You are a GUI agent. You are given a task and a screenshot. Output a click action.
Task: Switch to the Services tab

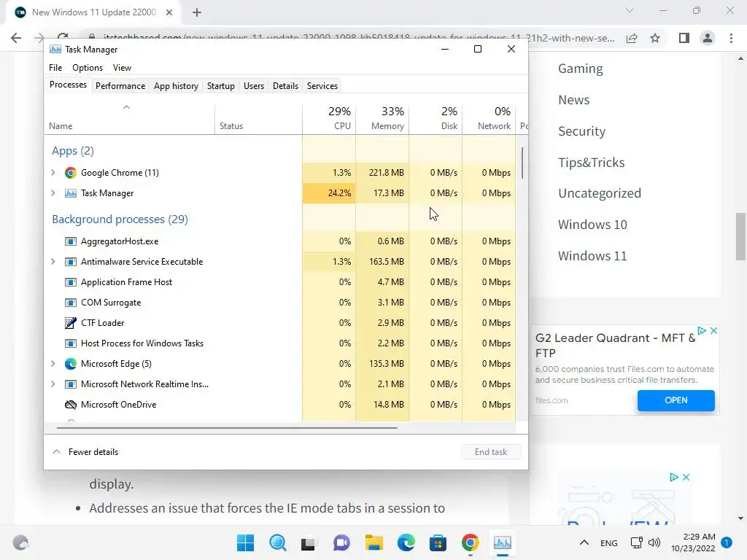pyautogui.click(x=322, y=86)
